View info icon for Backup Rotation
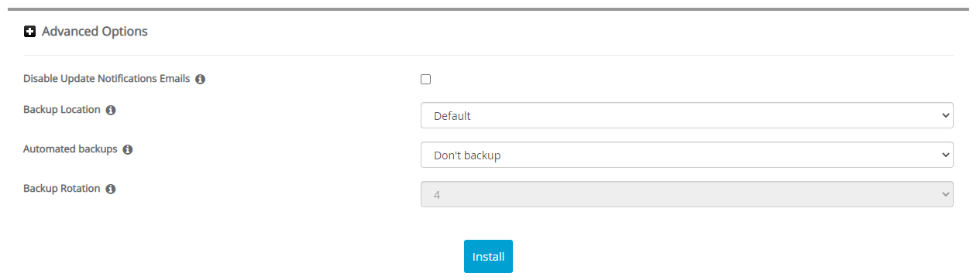This screenshot has width=980, height=280. 111,189
